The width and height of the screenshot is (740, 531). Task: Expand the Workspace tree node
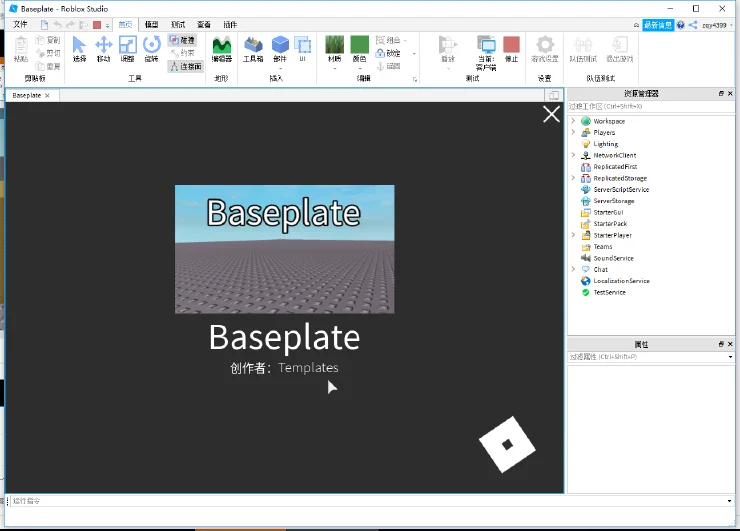pos(573,121)
